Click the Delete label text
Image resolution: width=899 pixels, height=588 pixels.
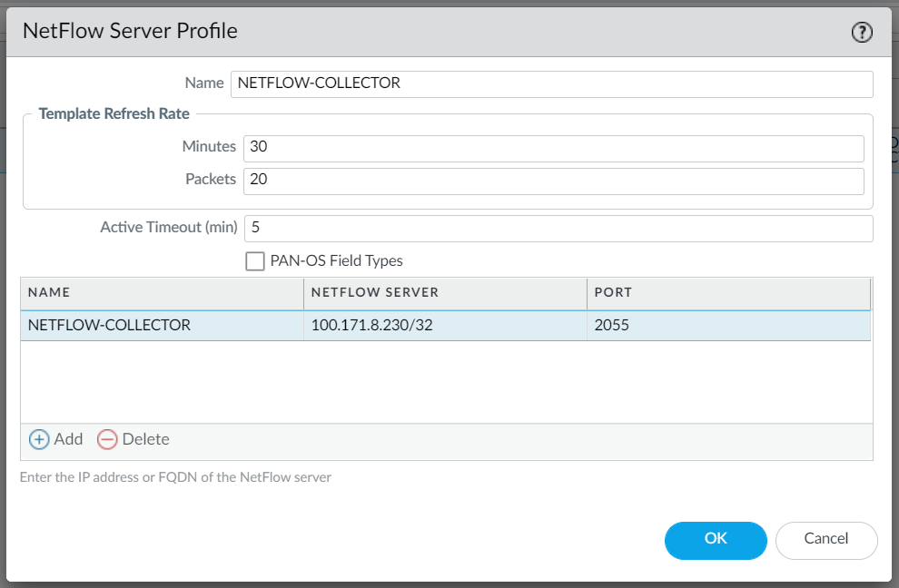(x=146, y=439)
